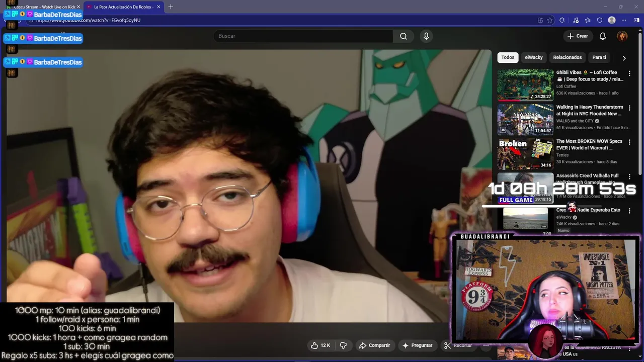Click Lofi Coffee channel name
644x362 pixels.
[566, 86]
